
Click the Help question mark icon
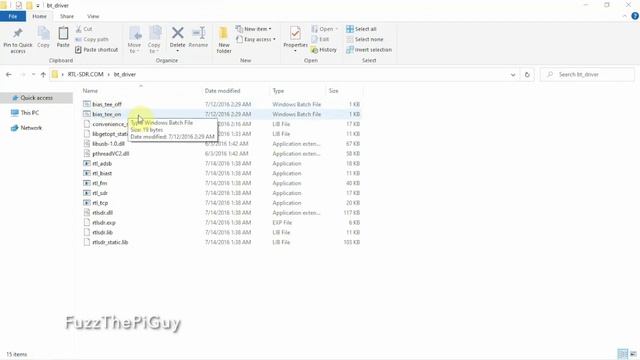635,16
